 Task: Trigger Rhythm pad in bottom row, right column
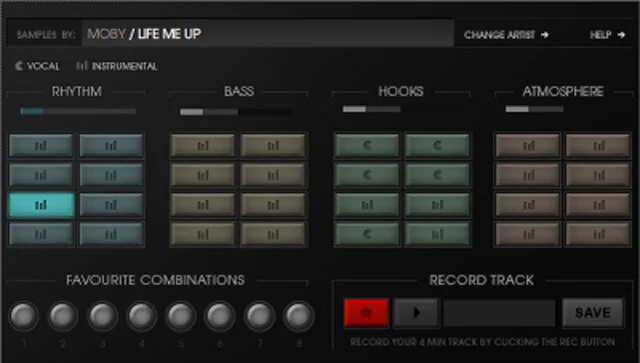coord(111,234)
